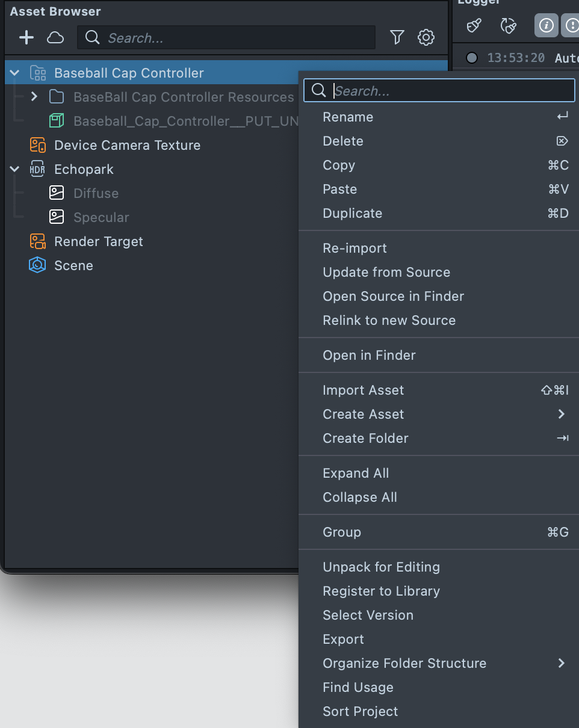The height and width of the screenshot is (728, 579).
Task: Expand BaseBall Cap Controller Resources folder
Action: [x=34, y=97]
